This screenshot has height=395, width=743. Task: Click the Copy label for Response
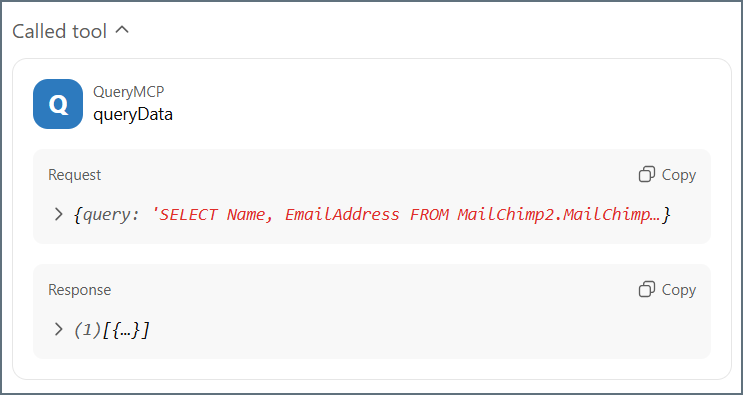click(679, 290)
